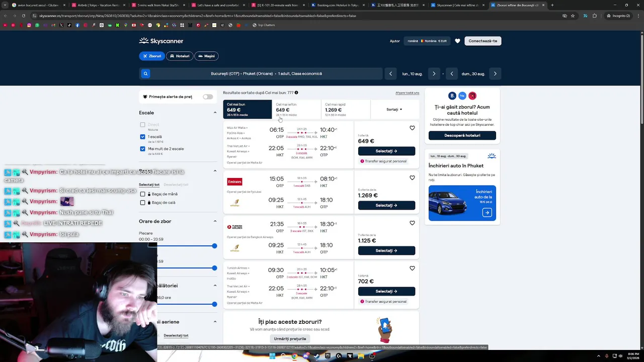
Task: Reload the page in browser toolbar
Action: click(23, 16)
